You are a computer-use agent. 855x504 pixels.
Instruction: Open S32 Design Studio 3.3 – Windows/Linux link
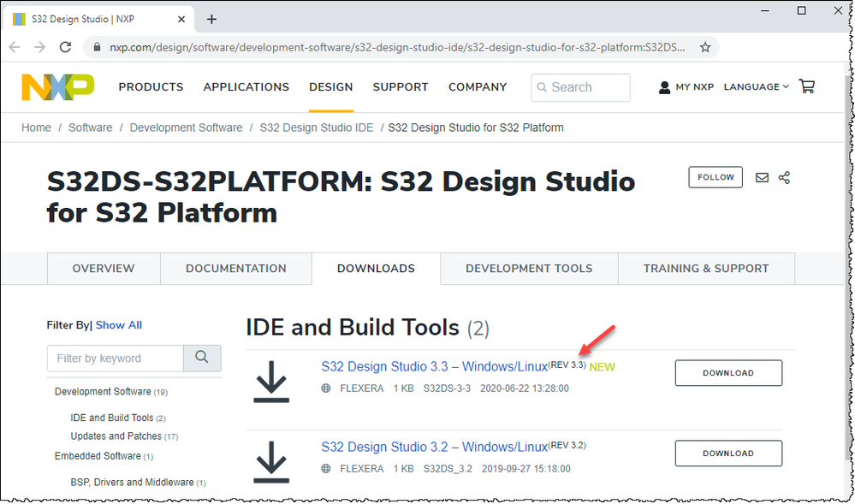click(435, 367)
